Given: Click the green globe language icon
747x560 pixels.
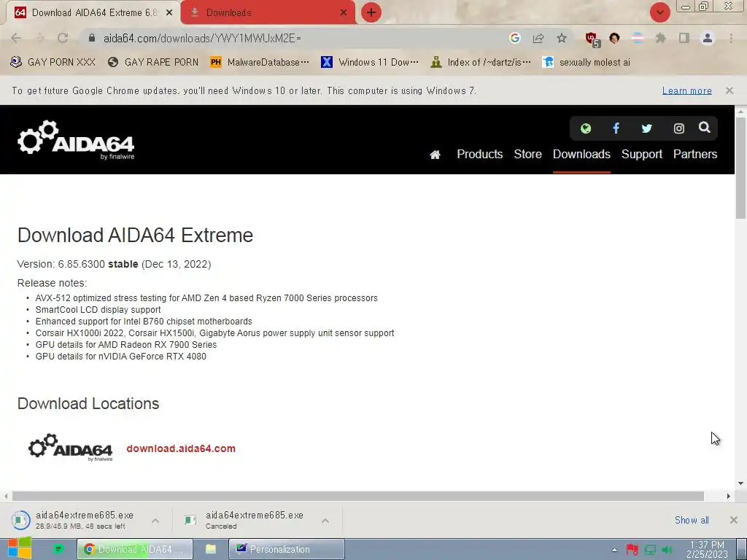Looking at the screenshot, I should 586,128.
